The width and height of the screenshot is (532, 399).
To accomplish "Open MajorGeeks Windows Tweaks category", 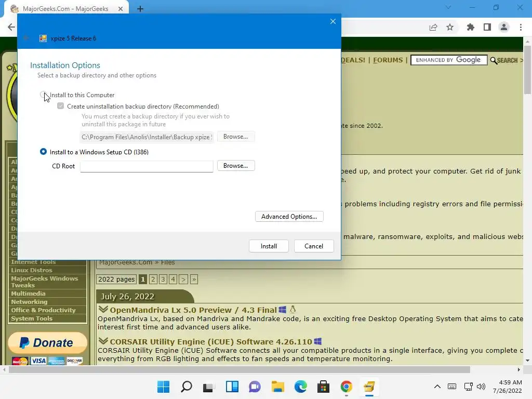I will [44, 282].
